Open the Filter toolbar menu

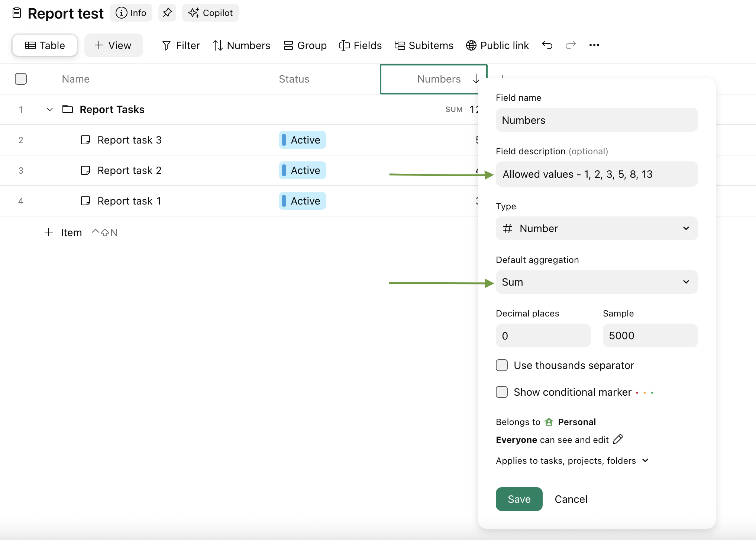181,45
